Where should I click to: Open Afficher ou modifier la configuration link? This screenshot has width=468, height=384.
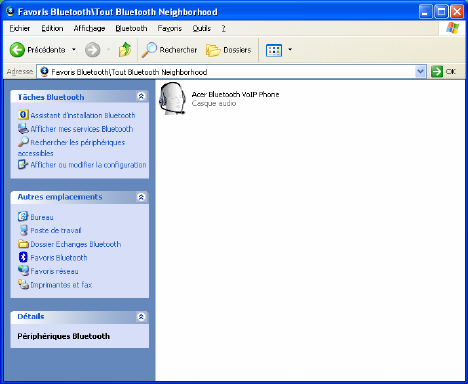point(88,165)
